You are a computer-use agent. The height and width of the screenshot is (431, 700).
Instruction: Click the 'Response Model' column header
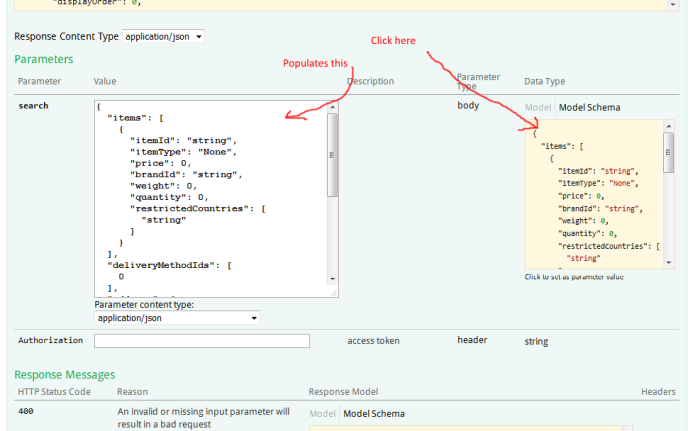(343, 392)
